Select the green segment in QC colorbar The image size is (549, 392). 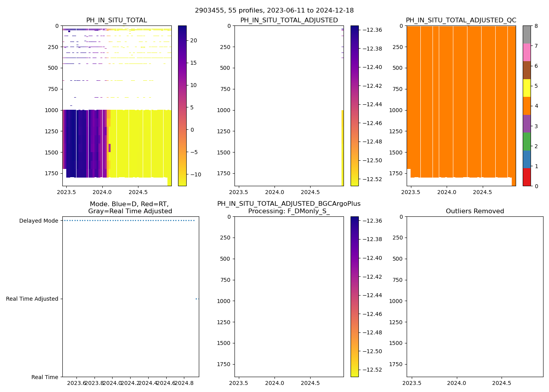click(526, 142)
